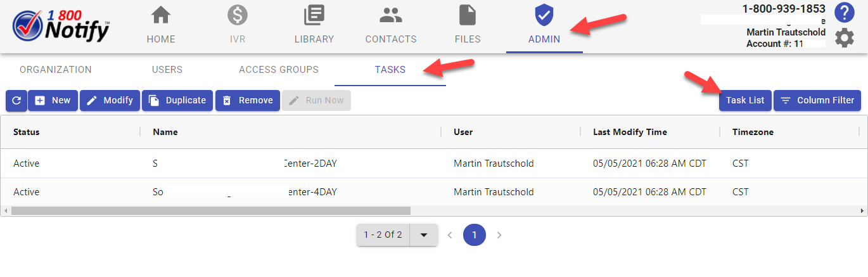Open the help question mark icon
Image resolution: width=868 pixels, height=277 pixels.
[844, 12]
